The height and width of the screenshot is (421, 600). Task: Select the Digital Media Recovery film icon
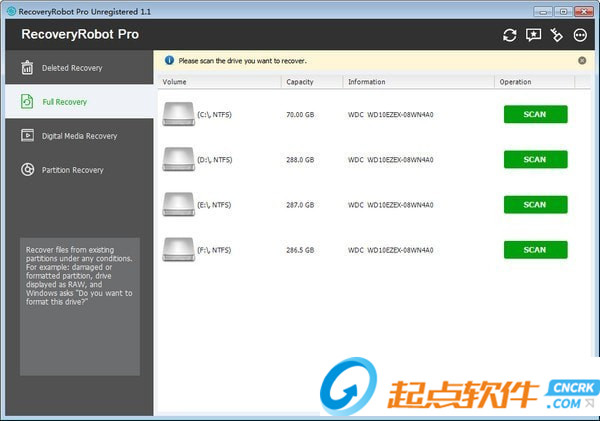pyautogui.click(x=27, y=135)
